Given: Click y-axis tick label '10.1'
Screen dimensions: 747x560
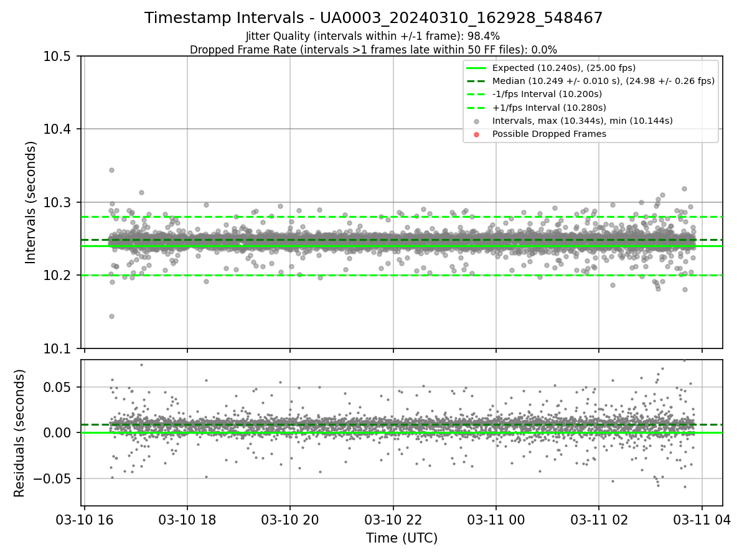Looking at the screenshot, I should click(59, 348).
